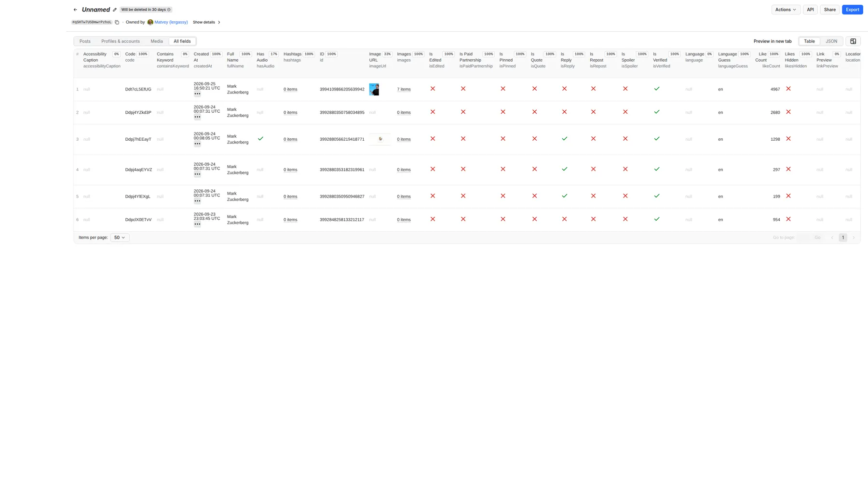Screen dimensions: 868x477
Task: Open the Posts tab
Action: [x=85, y=41]
